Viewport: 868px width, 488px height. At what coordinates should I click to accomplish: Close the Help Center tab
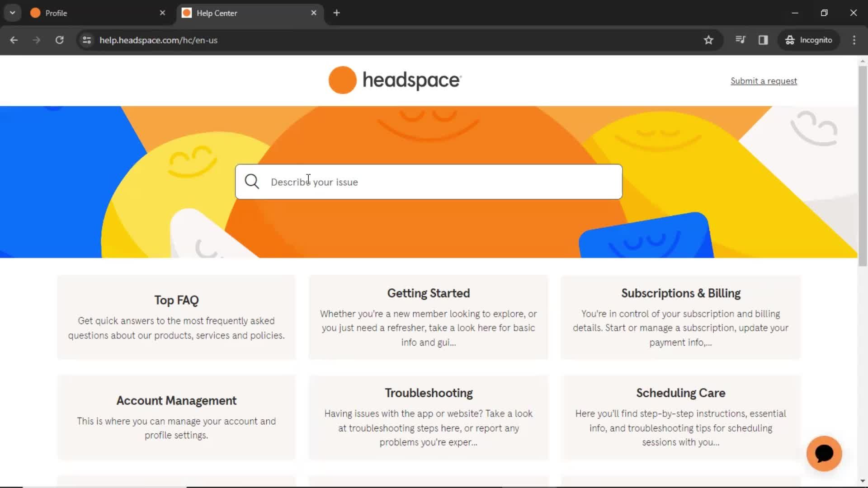click(x=314, y=13)
